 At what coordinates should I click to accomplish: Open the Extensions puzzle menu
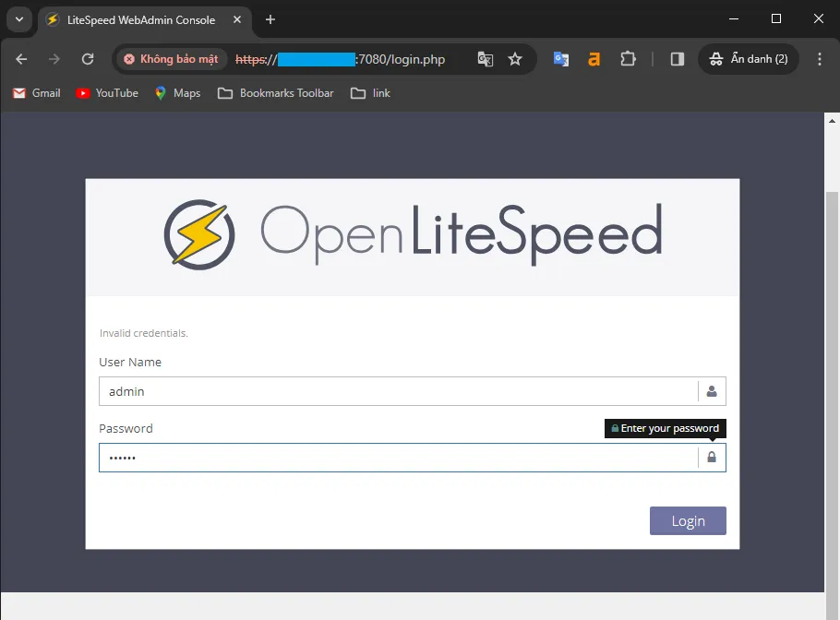coord(628,59)
